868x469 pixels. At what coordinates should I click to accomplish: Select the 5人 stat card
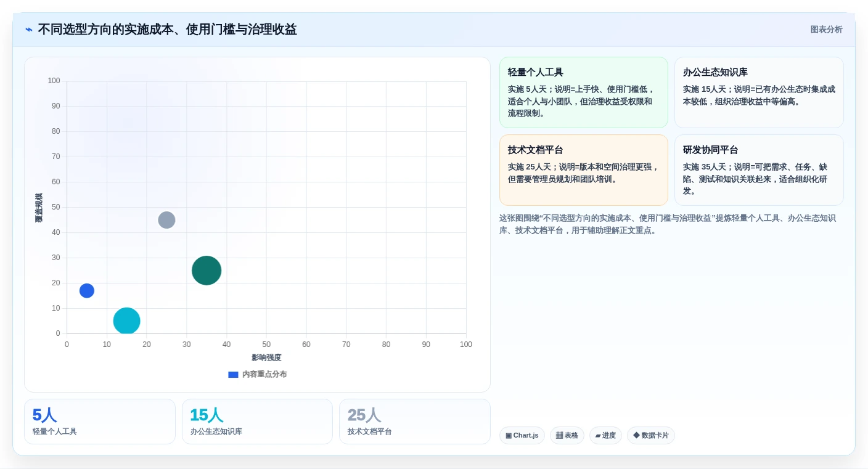pyautogui.click(x=100, y=422)
